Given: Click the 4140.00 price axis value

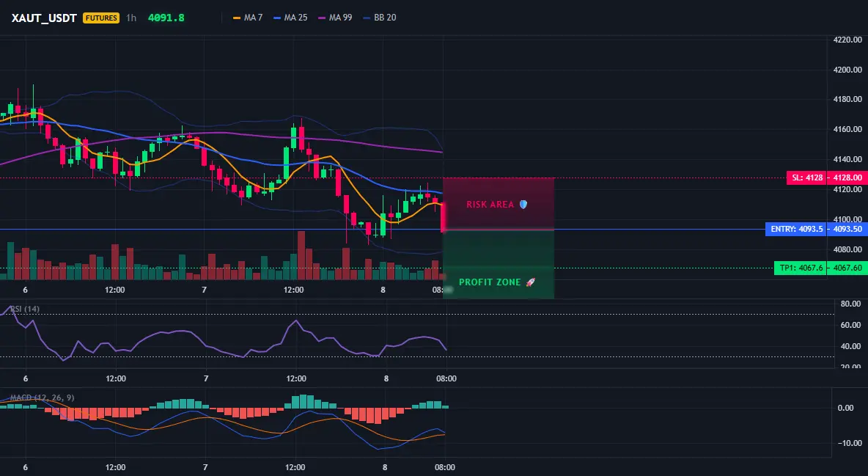Looking at the screenshot, I should coord(847,160).
